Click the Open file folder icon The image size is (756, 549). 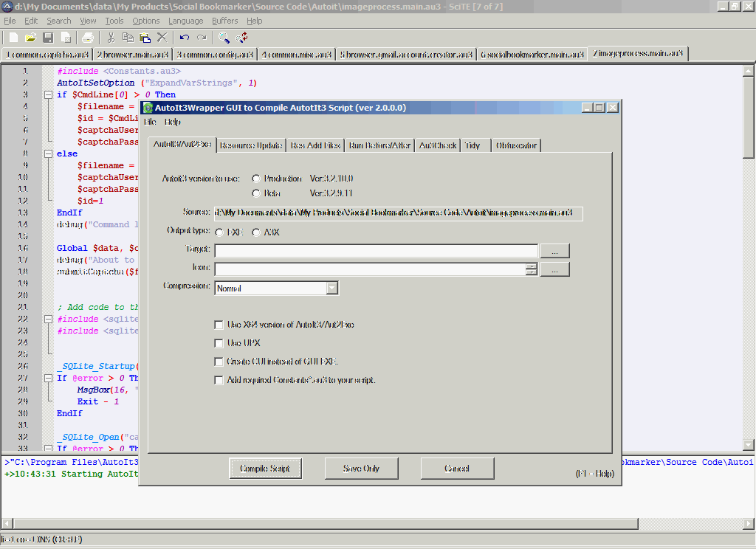click(30, 38)
